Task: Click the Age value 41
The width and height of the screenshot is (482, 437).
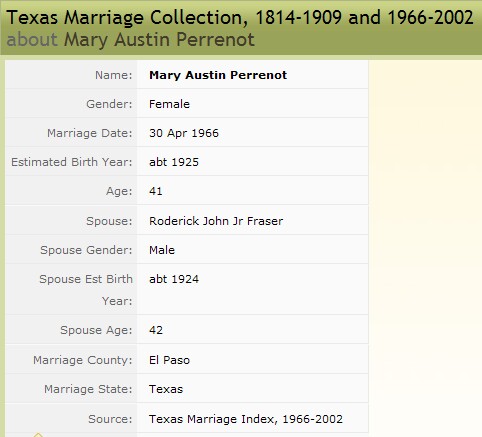Action: click(156, 191)
